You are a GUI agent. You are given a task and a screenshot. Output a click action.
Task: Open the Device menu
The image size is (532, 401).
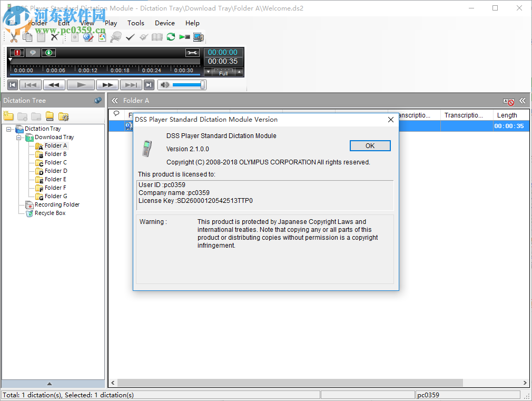[165, 23]
